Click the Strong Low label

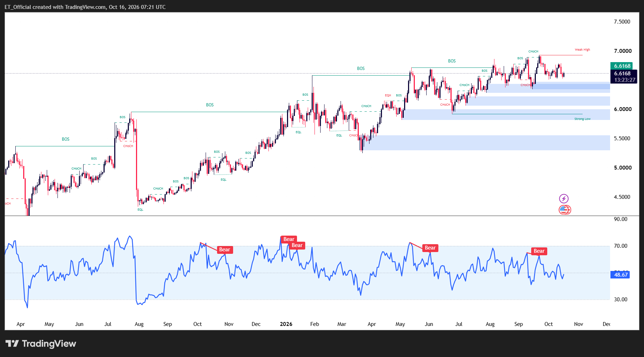[x=582, y=119]
